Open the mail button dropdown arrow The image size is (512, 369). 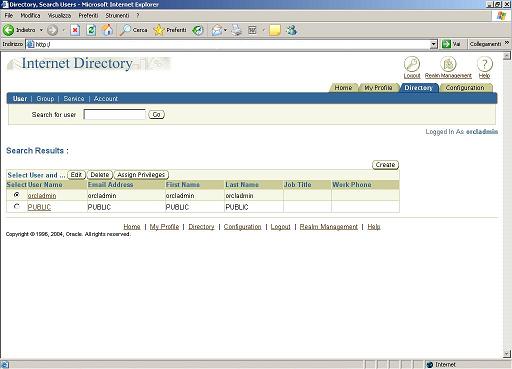click(x=225, y=30)
